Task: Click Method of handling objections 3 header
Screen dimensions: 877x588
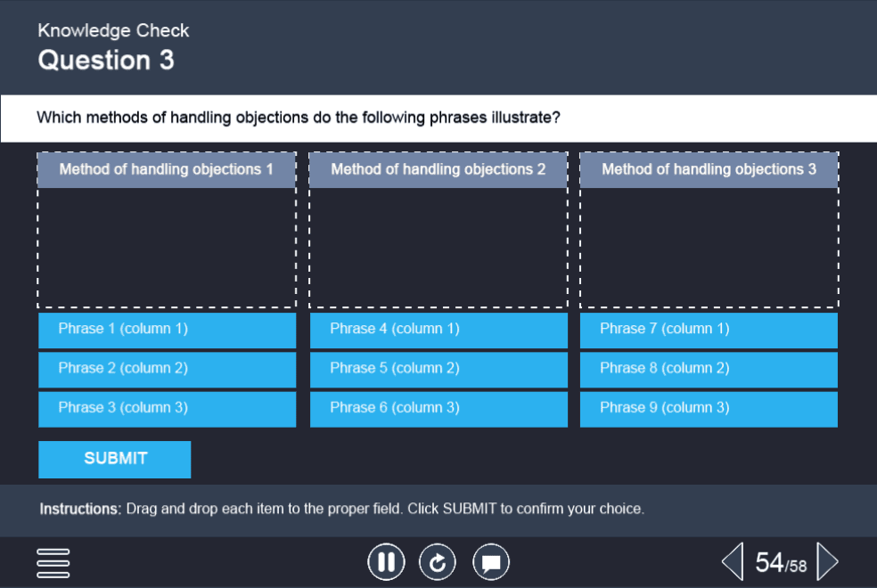Action: pos(709,169)
